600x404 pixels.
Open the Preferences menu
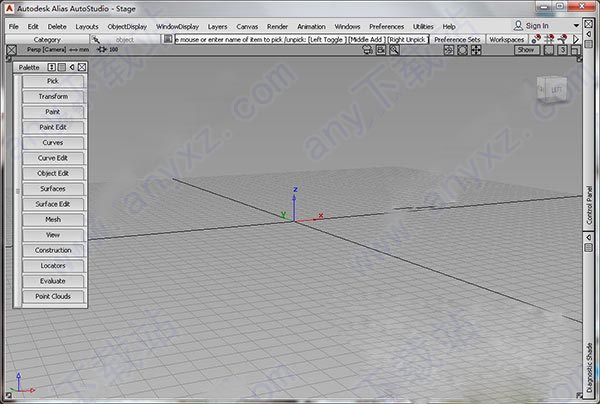click(386, 26)
